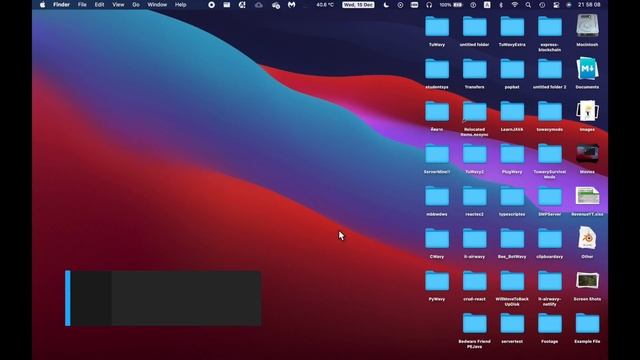Select the LearnJAVA folder
Viewport: 640px width, 360px height.
point(512,112)
